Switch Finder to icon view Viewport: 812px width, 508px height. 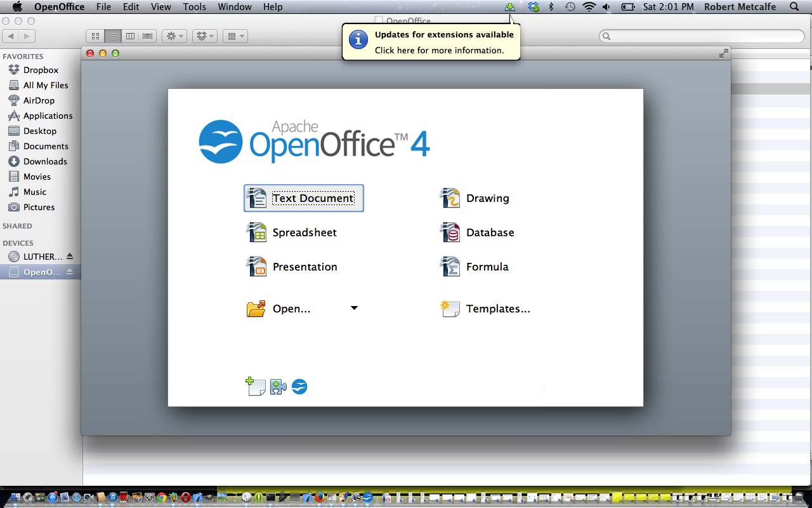(95, 36)
